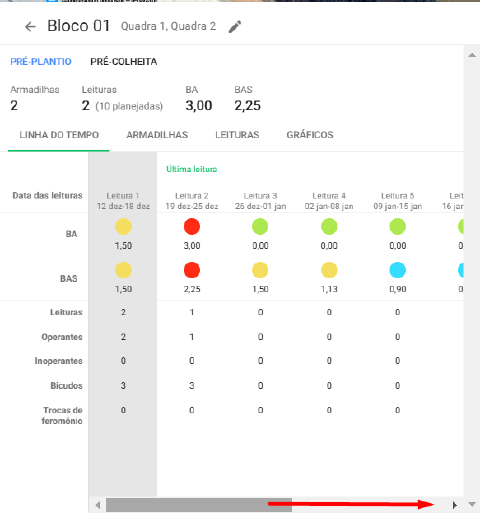Edit Bloco 01 with the pencil icon
The width and height of the screenshot is (480, 513).
point(235,26)
